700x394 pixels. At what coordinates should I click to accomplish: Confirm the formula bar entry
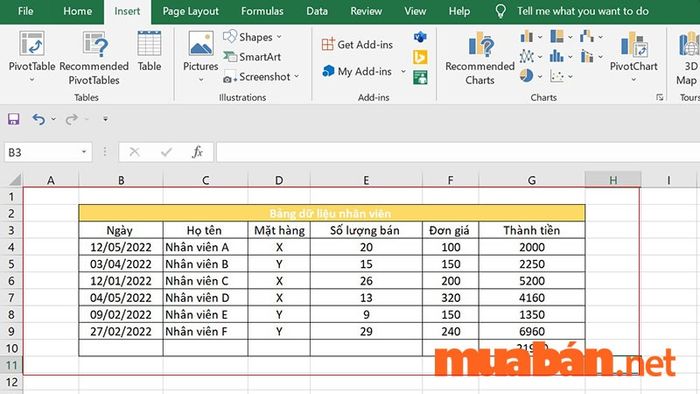click(166, 152)
